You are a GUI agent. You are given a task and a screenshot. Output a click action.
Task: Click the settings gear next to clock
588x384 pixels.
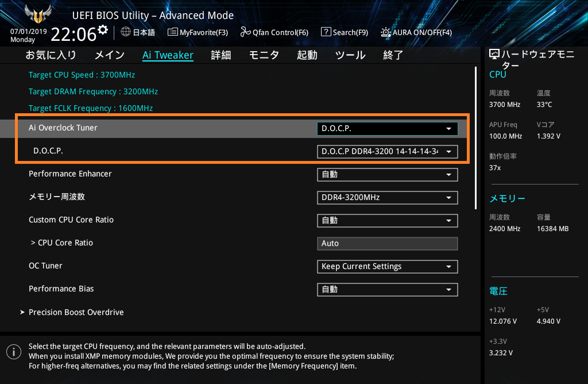[x=103, y=30]
